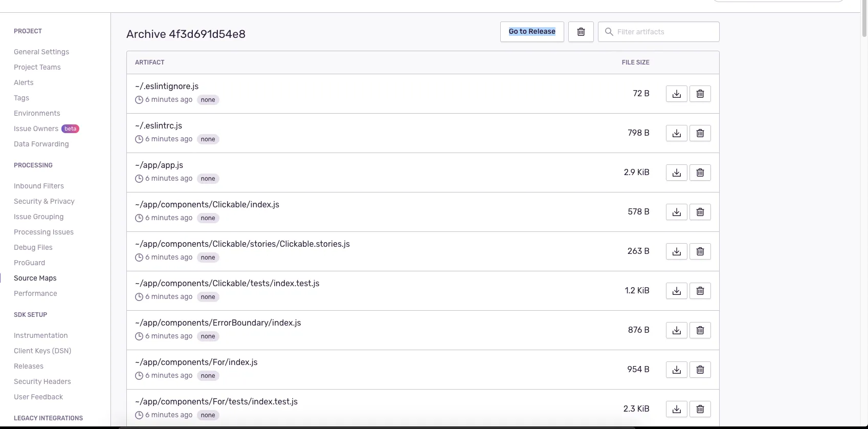Viewport: 868px width, 429px height.
Task: Download ~/app/components/Clickable/index.js artifact
Action: 677,212
